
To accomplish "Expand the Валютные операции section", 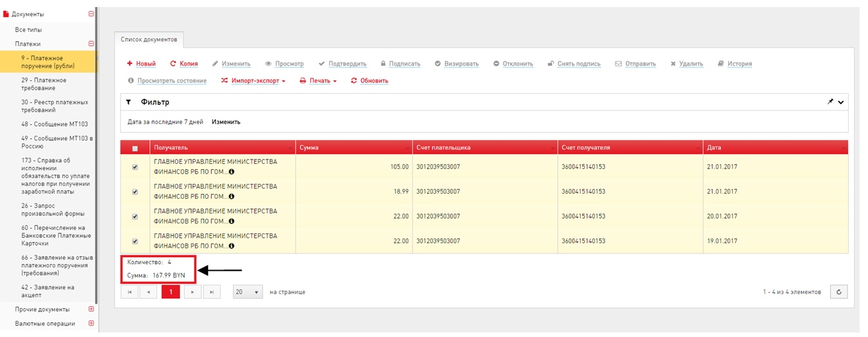I will tap(91, 323).
